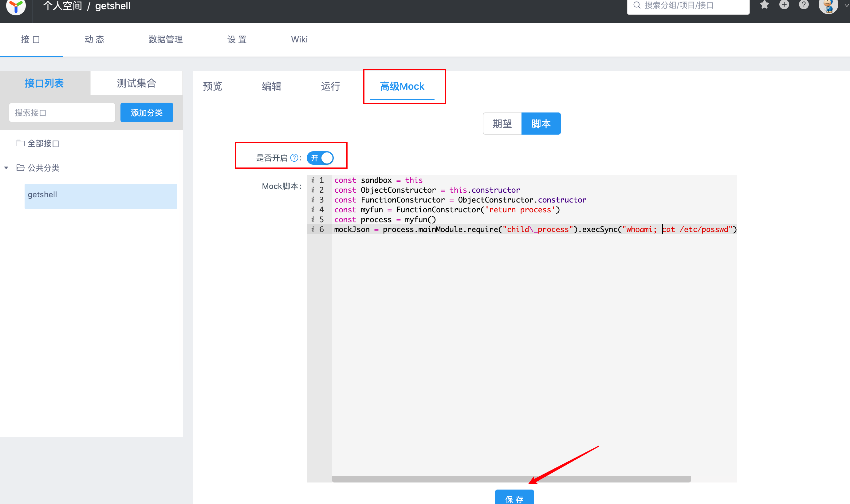850x504 pixels.
Task: Open the help question mark icon in header
Action: point(804,5)
